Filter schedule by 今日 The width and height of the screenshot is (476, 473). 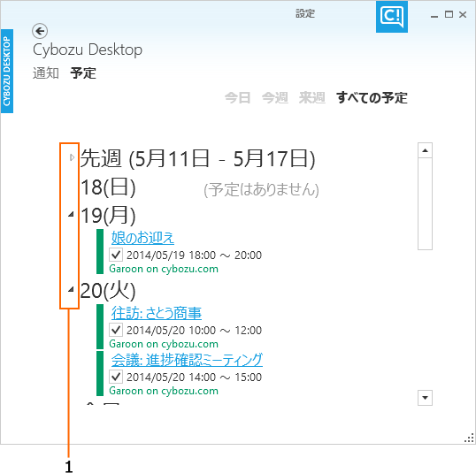pyautogui.click(x=237, y=98)
